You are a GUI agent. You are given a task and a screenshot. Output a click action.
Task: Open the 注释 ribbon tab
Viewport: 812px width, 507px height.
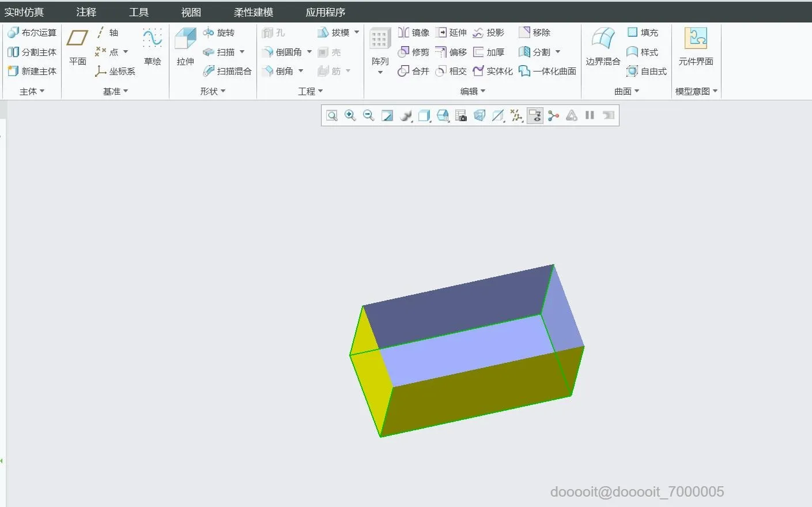coord(86,12)
